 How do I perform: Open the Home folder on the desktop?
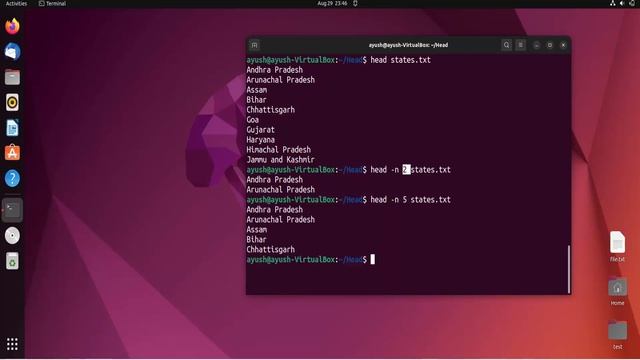point(617,291)
